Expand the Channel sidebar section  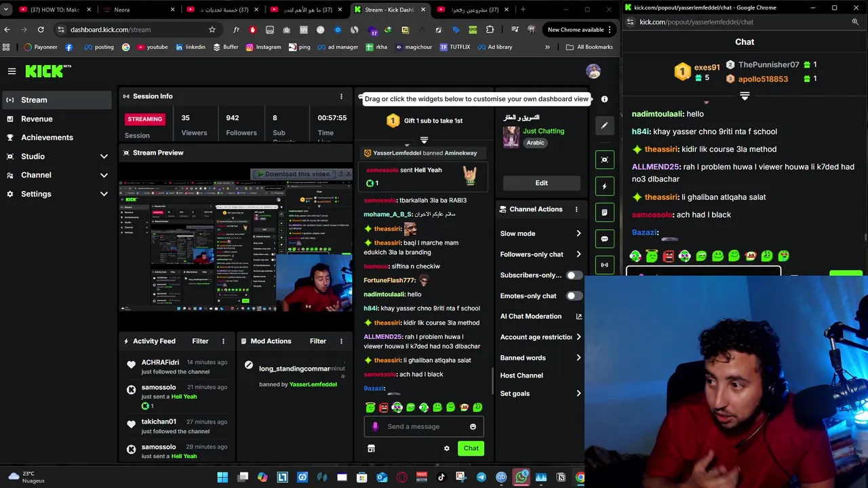click(104, 175)
